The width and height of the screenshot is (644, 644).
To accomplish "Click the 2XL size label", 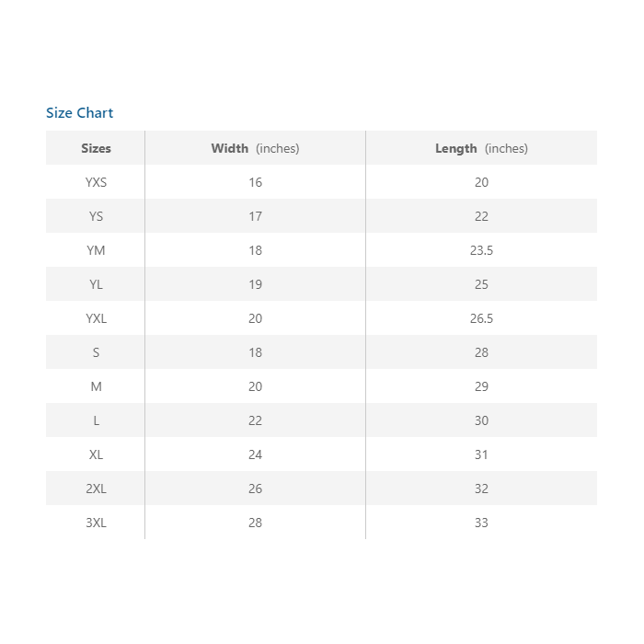I will click(96, 489).
